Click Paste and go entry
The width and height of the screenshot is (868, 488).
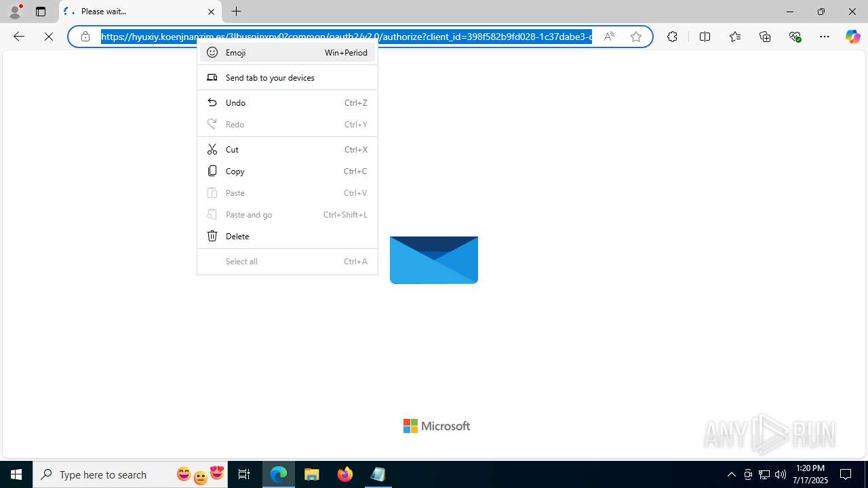point(288,214)
